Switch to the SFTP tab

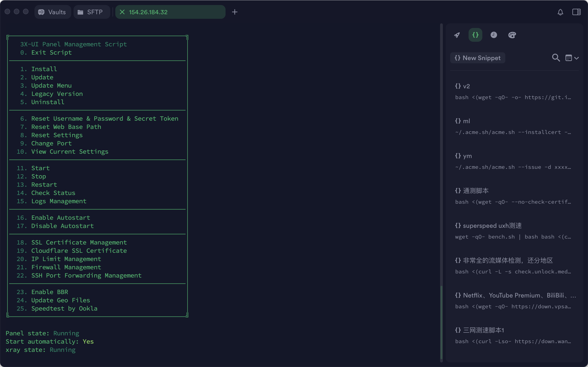click(91, 12)
